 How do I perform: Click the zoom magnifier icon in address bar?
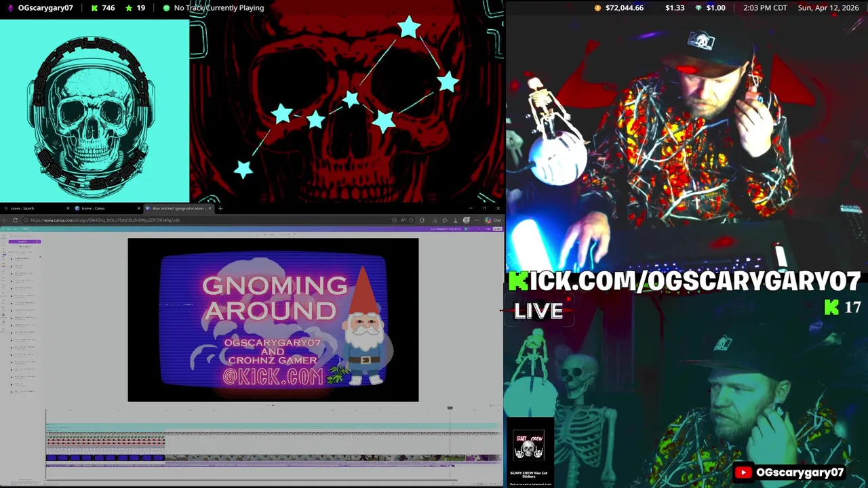click(x=394, y=220)
